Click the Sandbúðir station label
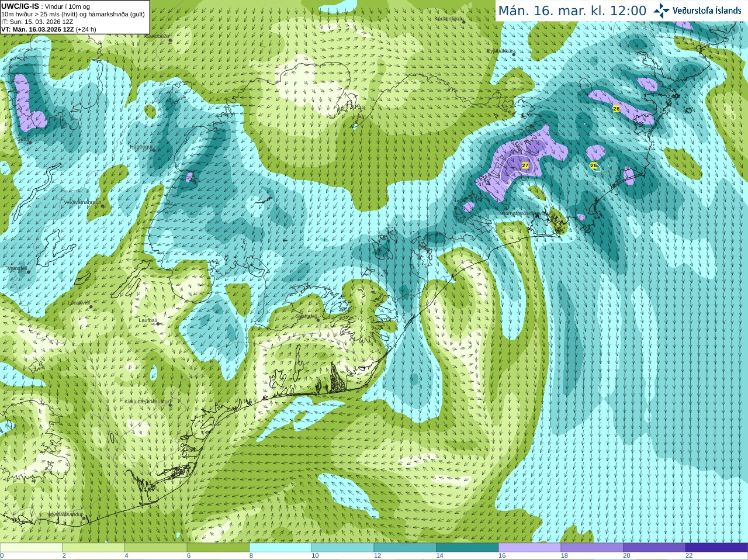 click(158, 36)
